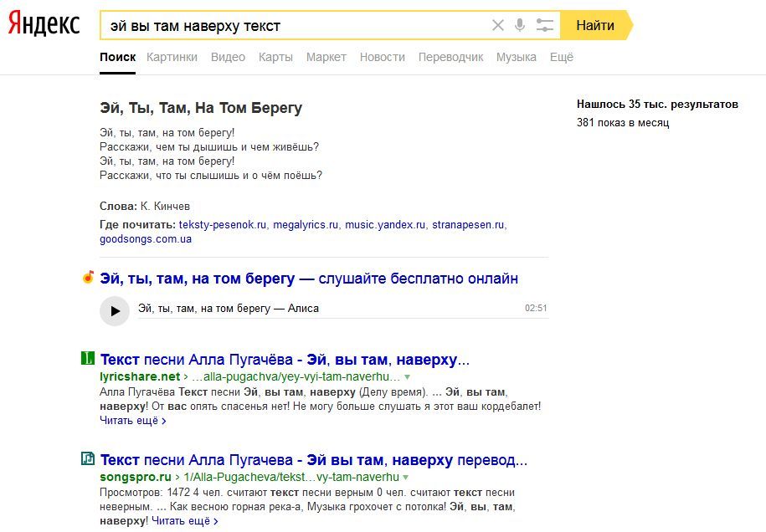Clear the search query with X icon
The height and width of the screenshot is (532, 766).
[x=498, y=25]
